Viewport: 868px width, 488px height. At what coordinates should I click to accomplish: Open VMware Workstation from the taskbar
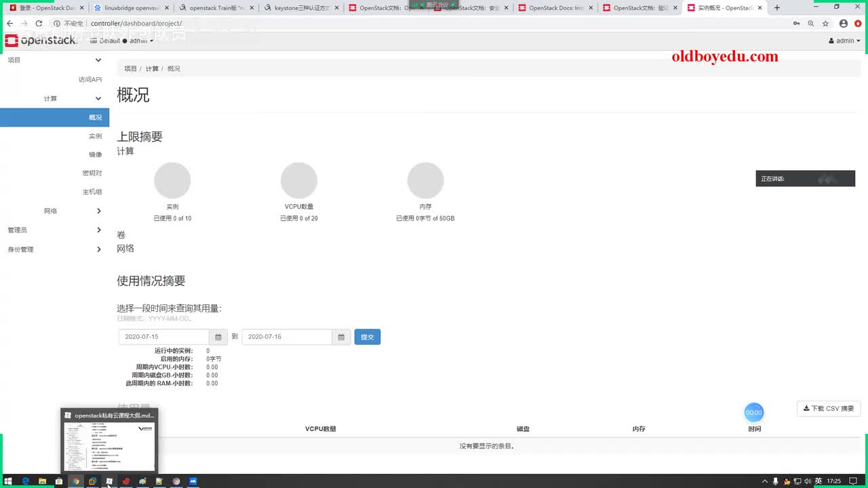[x=92, y=481]
